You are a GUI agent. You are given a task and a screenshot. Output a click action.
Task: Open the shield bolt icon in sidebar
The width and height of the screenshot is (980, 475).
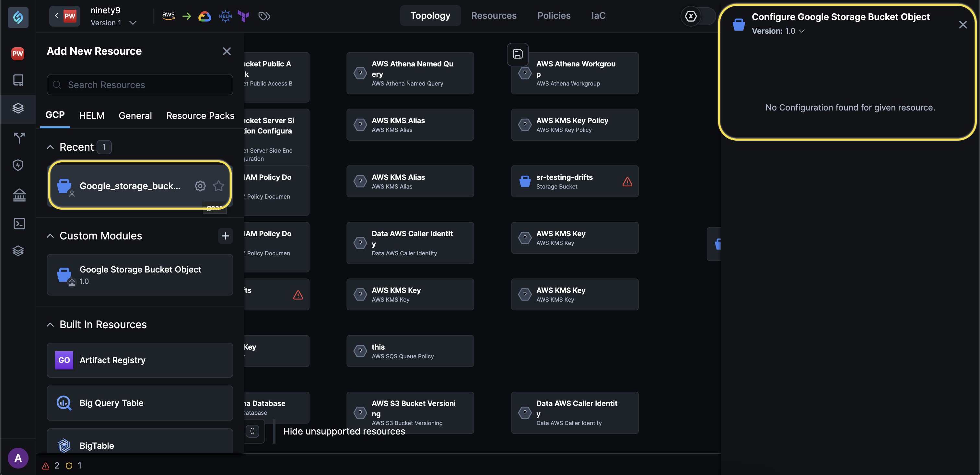pos(18,165)
